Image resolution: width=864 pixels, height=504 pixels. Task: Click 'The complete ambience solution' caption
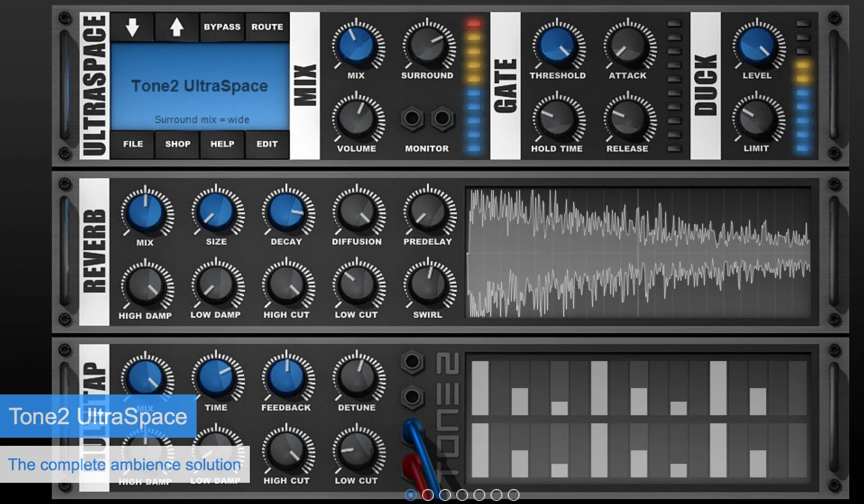click(x=124, y=464)
